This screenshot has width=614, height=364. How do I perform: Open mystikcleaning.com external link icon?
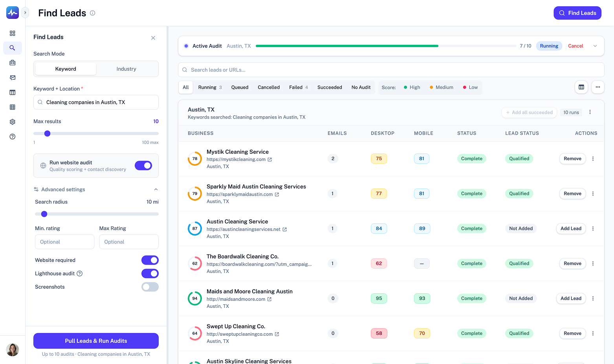tap(270, 159)
